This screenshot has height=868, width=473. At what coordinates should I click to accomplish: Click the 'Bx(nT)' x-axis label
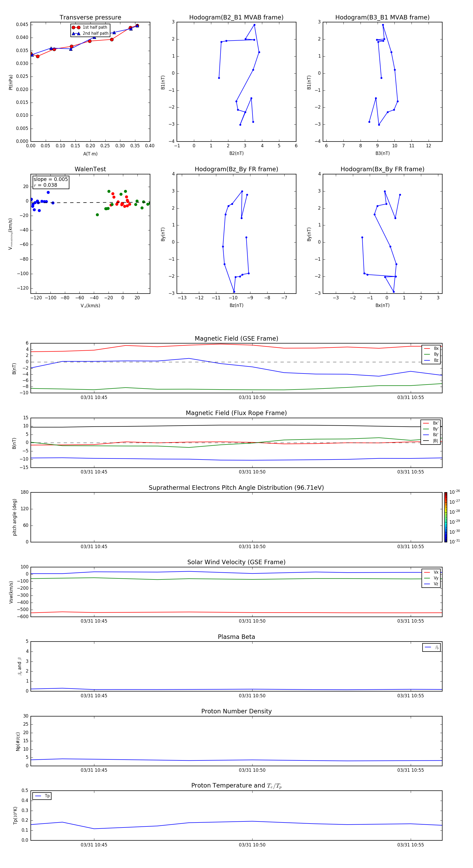(x=382, y=305)
